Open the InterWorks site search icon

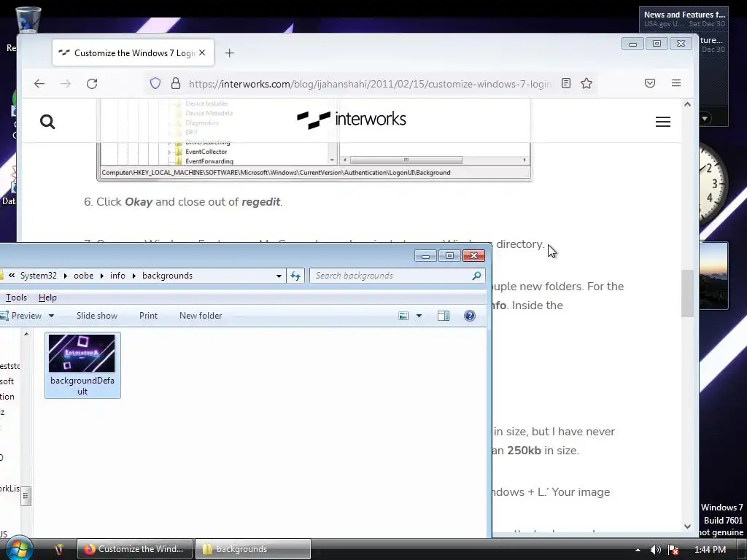pyautogui.click(x=47, y=122)
